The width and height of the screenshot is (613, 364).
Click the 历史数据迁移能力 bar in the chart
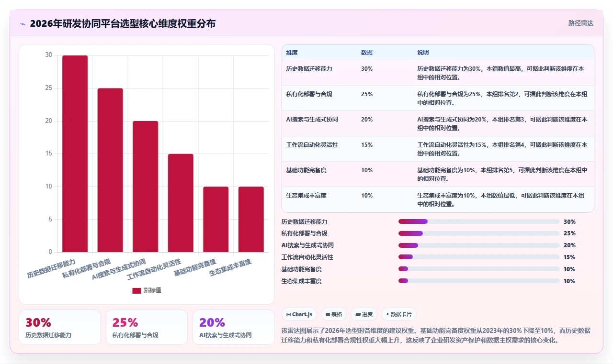point(75,154)
